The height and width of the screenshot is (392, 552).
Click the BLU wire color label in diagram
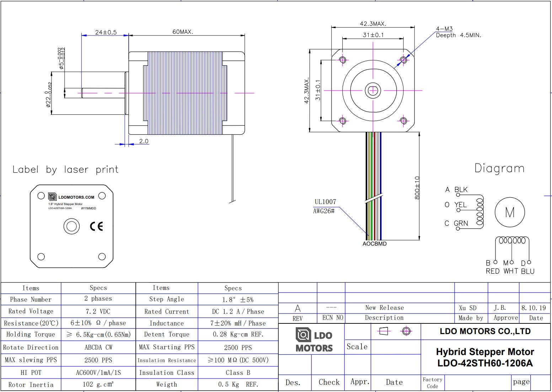click(x=527, y=271)
